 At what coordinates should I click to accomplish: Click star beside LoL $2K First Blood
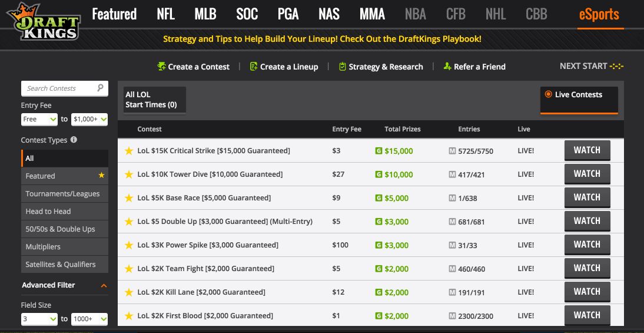[x=129, y=316]
